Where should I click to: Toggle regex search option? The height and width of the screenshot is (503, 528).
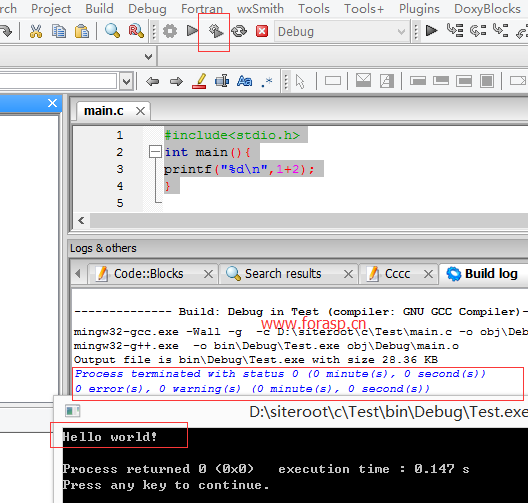267,81
